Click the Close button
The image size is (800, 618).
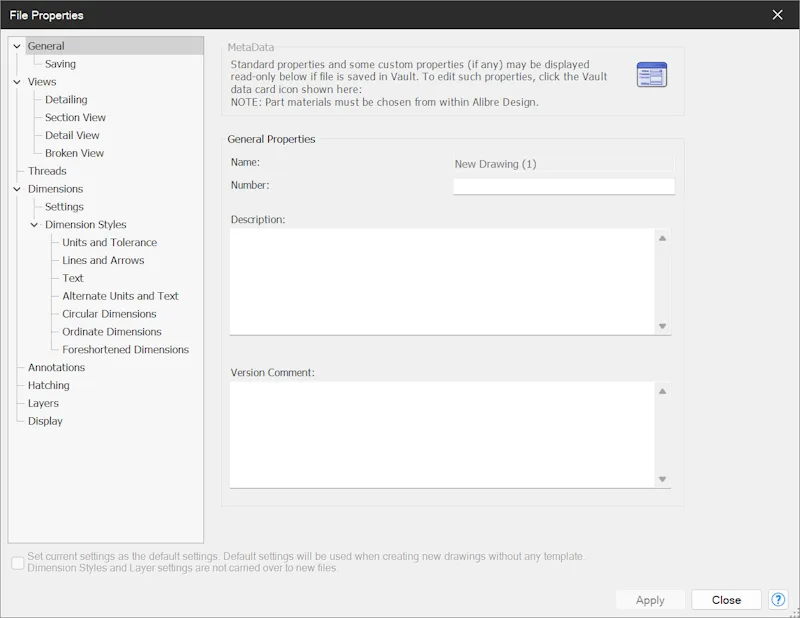tap(726, 600)
